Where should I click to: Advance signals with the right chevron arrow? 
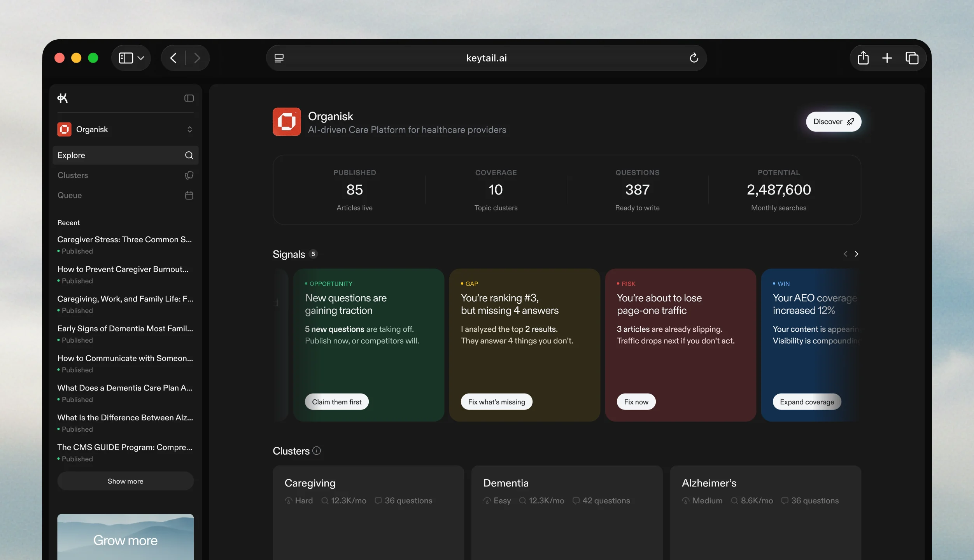pyautogui.click(x=857, y=254)
